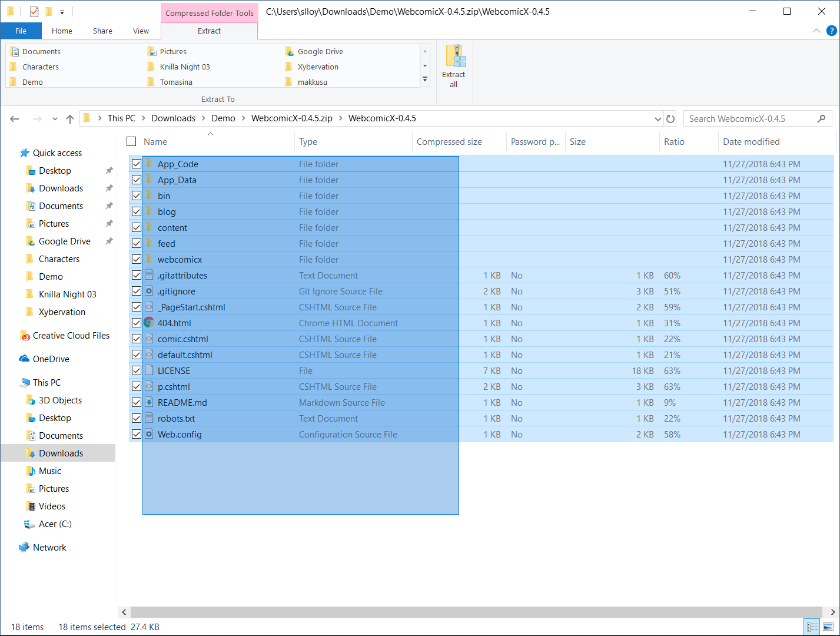
Task: Switch to Large icons view in status bar
Action: point(828,627)
